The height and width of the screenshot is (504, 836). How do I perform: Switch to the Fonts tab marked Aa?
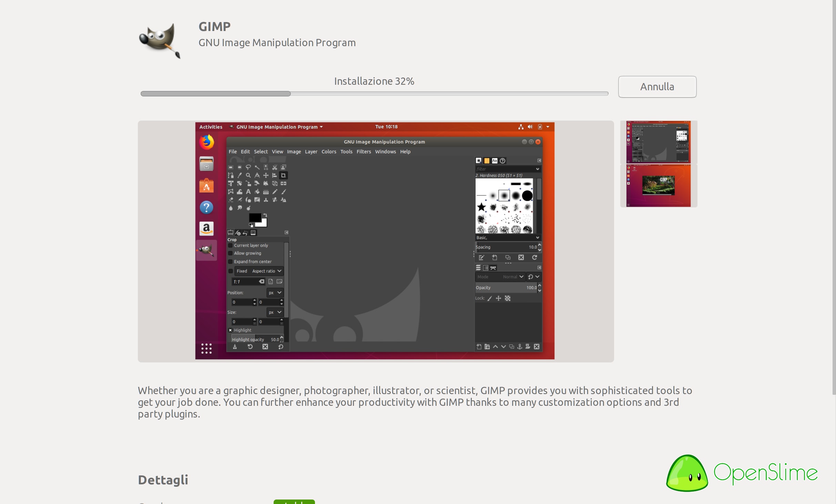(x=495, y=161)
